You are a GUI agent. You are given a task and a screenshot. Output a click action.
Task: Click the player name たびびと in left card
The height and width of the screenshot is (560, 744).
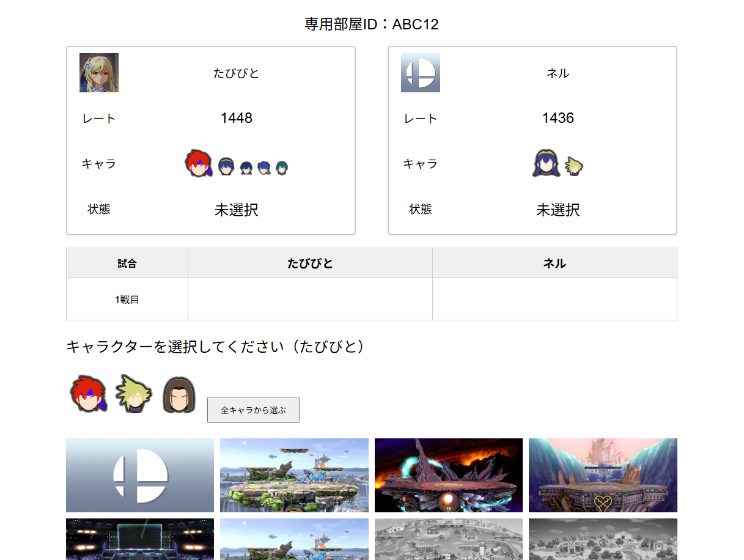click(237, 73)
